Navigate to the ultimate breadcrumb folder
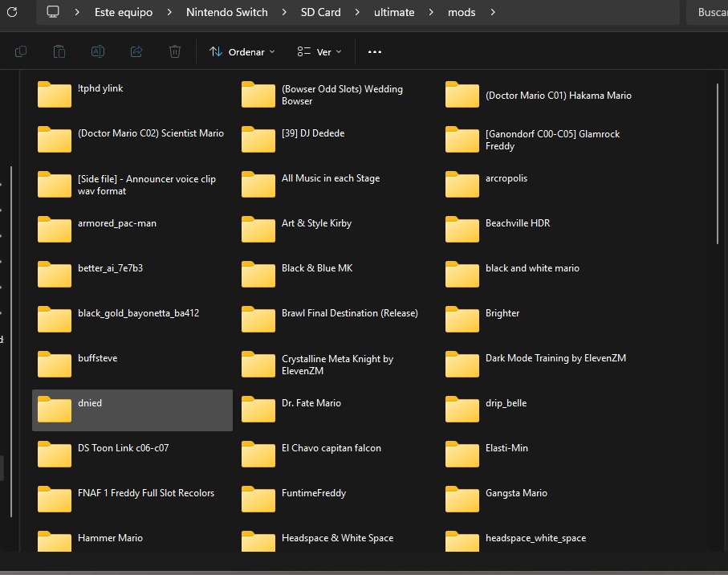This screenshot has width=728, height=575. (394, 12)
